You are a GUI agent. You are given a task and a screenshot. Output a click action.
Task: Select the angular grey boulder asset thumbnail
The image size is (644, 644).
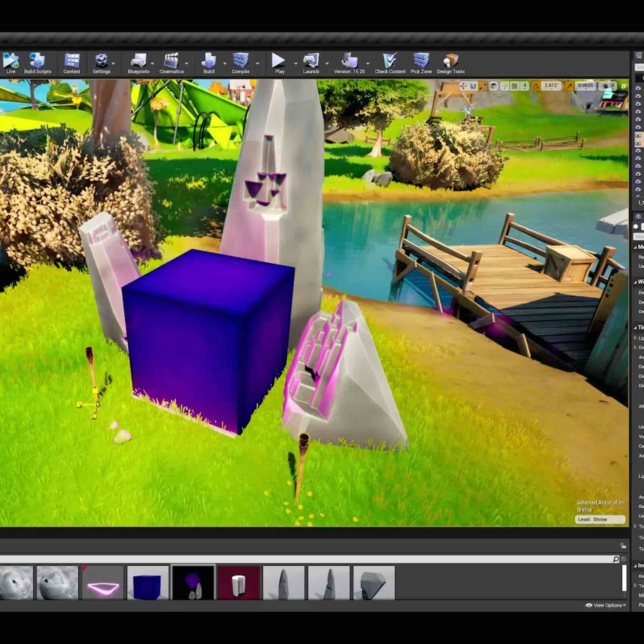click(x=374, y=583)
